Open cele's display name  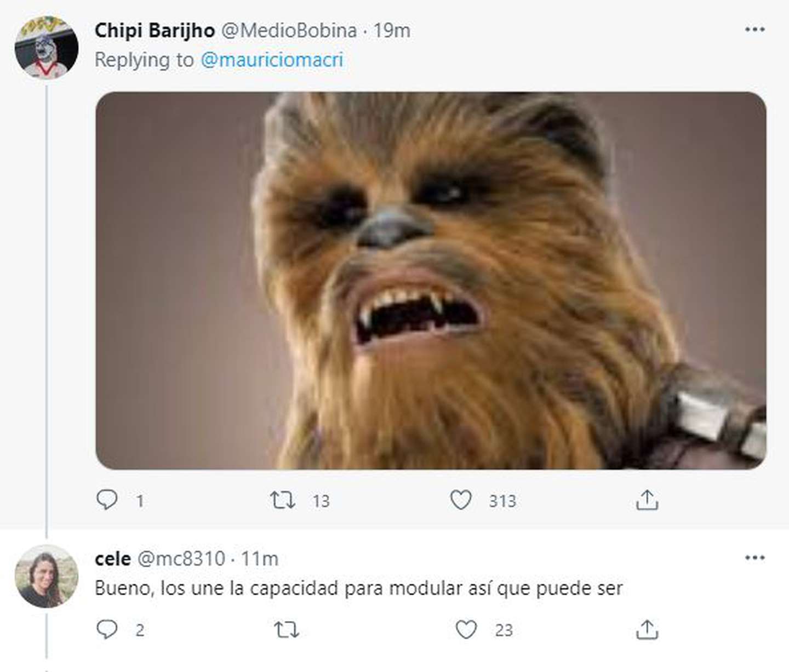(x=113, y=559)
